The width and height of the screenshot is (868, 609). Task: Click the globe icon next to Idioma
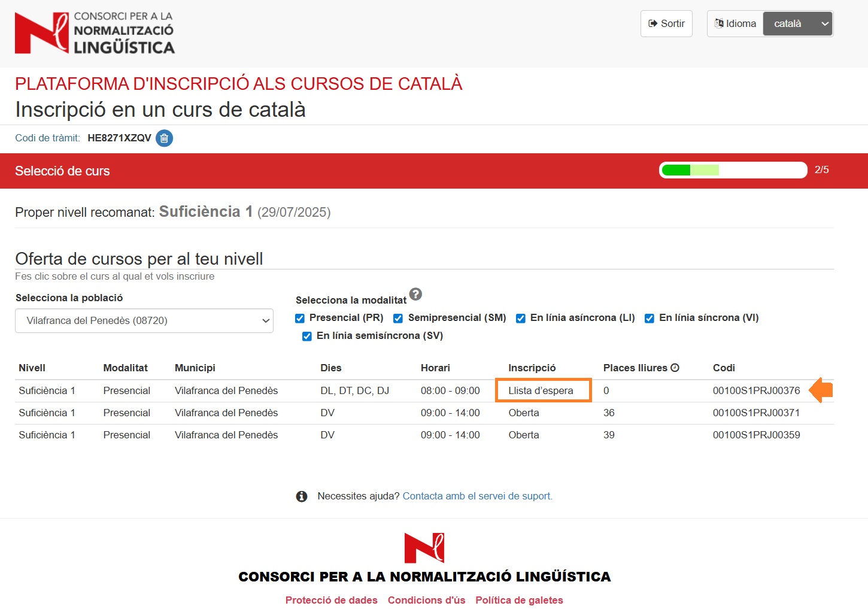720,23
